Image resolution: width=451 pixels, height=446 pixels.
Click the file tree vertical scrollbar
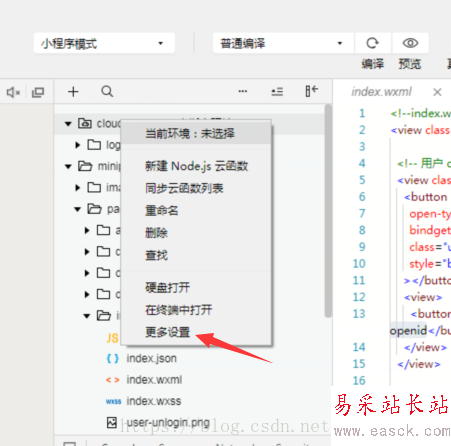(x=328, y=211)
